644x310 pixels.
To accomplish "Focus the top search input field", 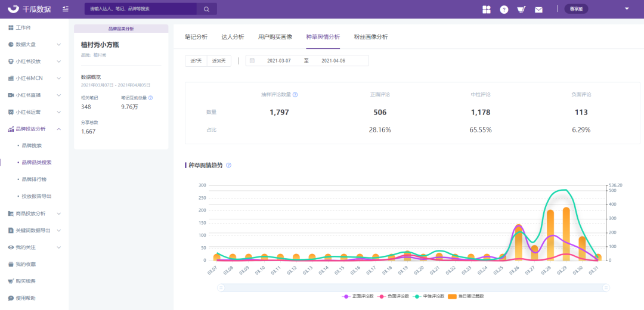I will pos(141,9).
